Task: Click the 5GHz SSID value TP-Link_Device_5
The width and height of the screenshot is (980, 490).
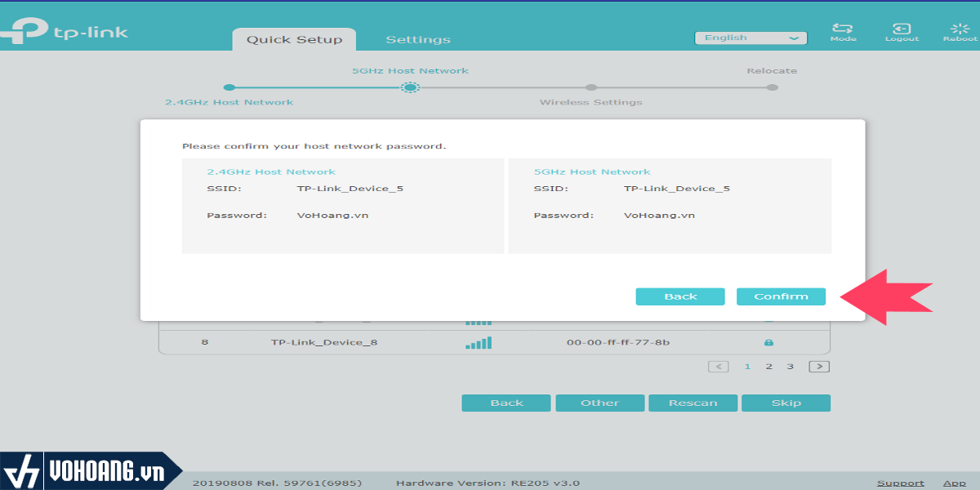Action: coord(677,189)
